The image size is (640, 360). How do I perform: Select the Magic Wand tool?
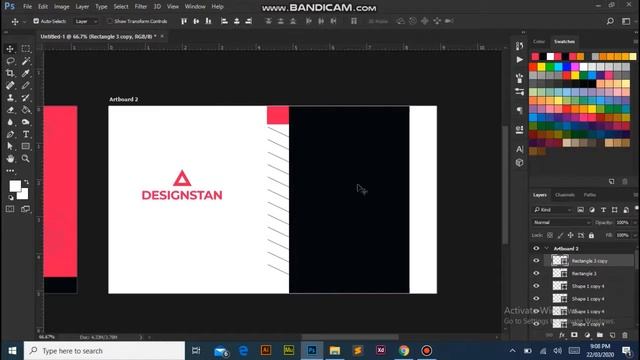[26, 61]
